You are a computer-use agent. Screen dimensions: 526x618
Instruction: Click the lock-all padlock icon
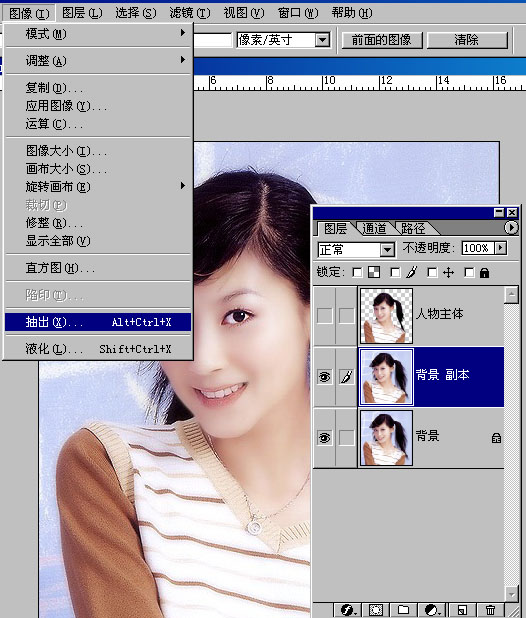tap(485, 273)
